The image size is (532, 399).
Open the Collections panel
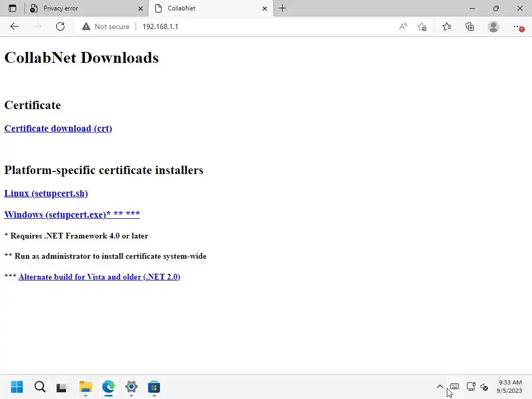(470, 26)
